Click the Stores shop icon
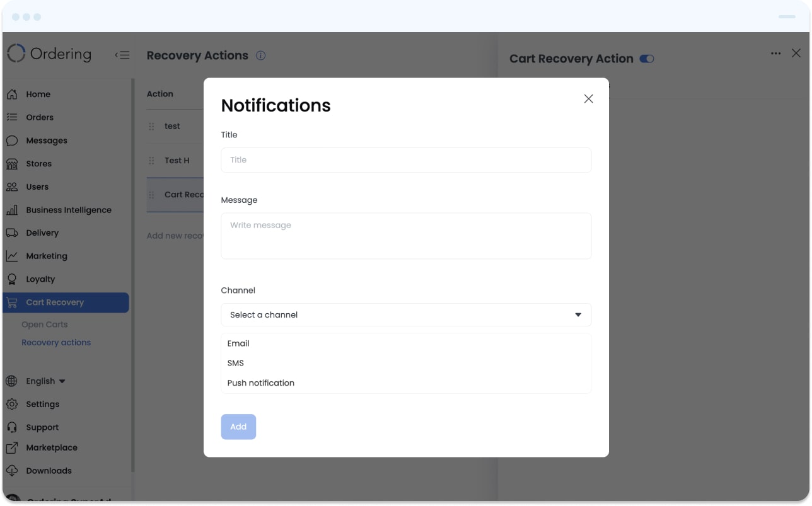This screenshot has height=506, width=812. 11,164
